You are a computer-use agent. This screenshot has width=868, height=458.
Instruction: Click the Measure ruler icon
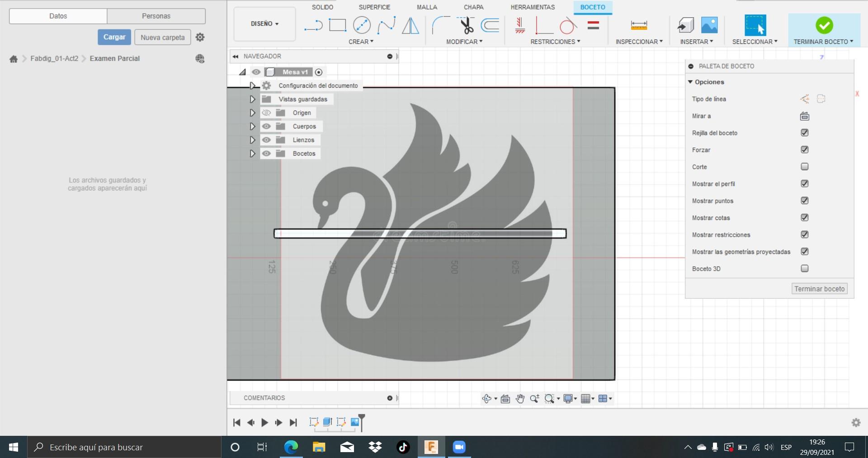click(x=639, y=25)
